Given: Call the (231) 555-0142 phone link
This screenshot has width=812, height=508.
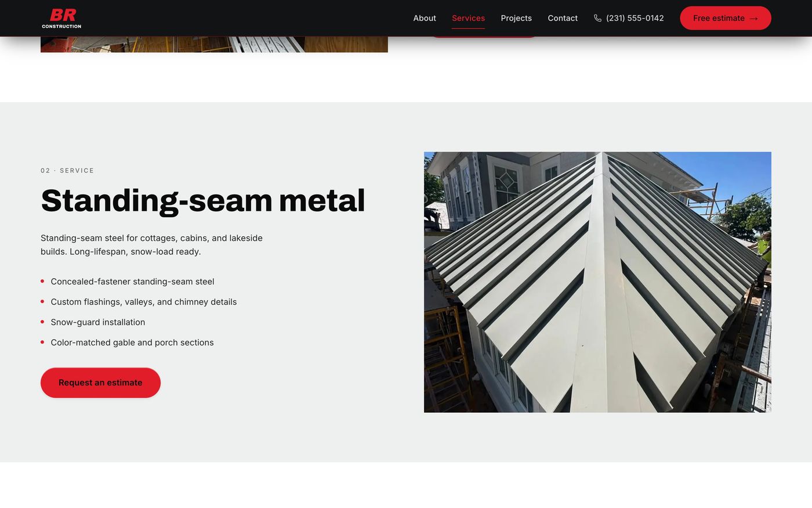Looking at the screenshot, I should point(629,18).
